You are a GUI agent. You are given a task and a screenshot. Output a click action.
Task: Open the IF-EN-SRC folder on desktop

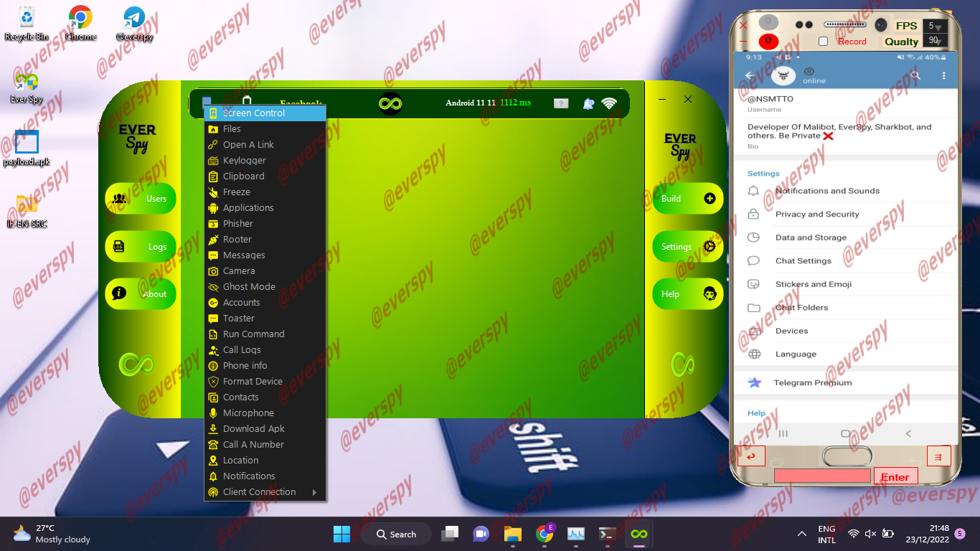[x=27, y=210]
